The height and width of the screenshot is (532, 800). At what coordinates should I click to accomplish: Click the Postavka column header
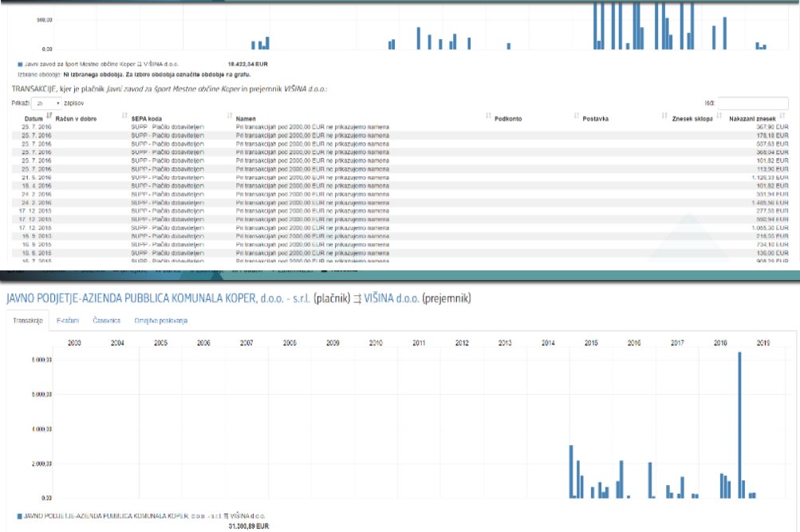pyautogui.click(x=595, y=119)
